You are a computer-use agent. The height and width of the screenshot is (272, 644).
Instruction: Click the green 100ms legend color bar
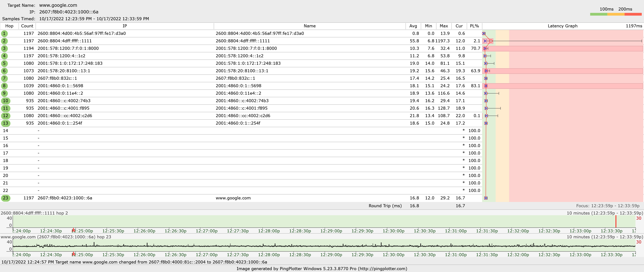(x=599, y=14)
